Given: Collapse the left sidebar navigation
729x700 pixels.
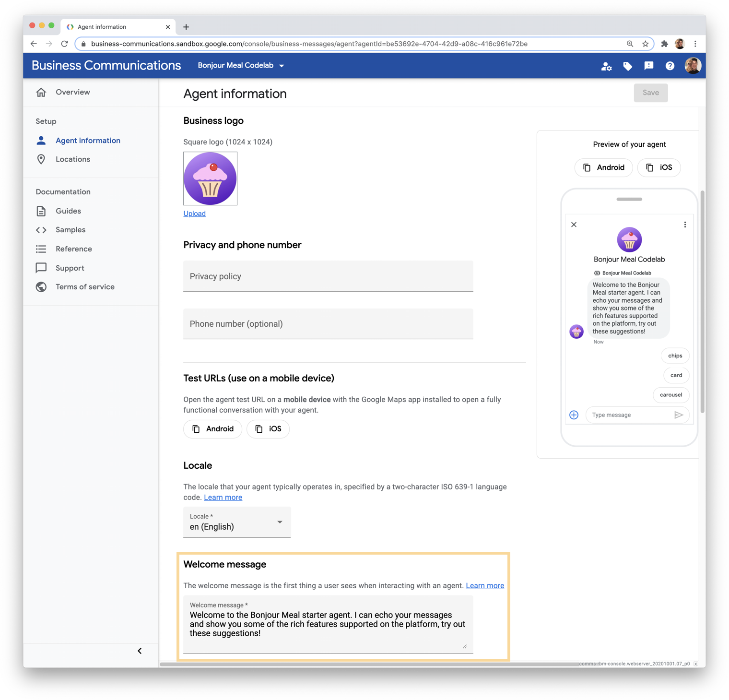Looking at the screenshot, I should click(140, 651).
